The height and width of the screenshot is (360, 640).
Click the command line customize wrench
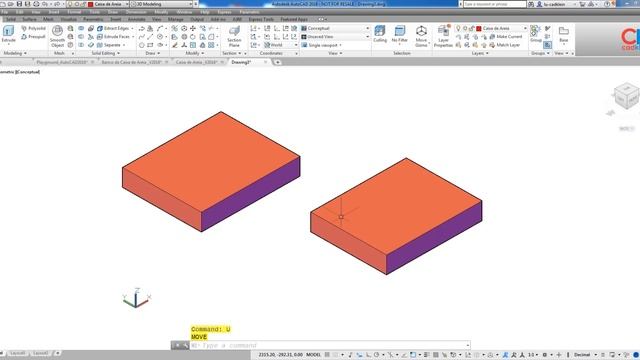(x=185, y=345)
